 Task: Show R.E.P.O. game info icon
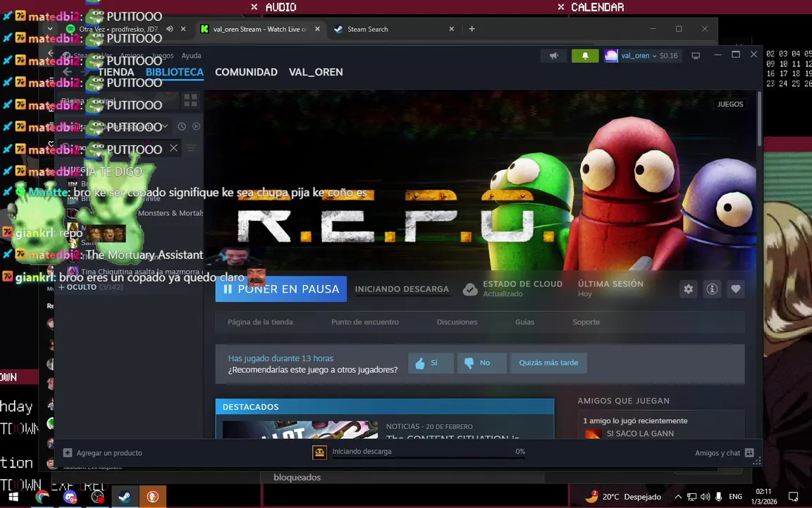712,289
